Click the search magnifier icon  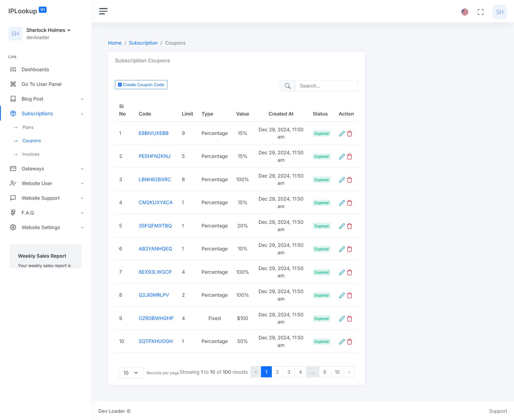pyautogui.click(x=288, y=86)
